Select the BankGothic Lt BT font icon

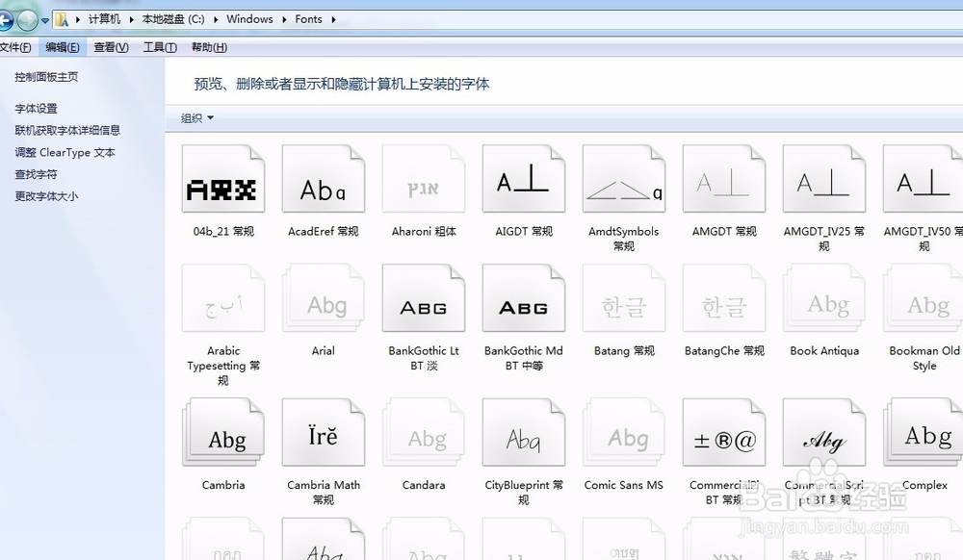pyautogui.click(x=424, y=298)
